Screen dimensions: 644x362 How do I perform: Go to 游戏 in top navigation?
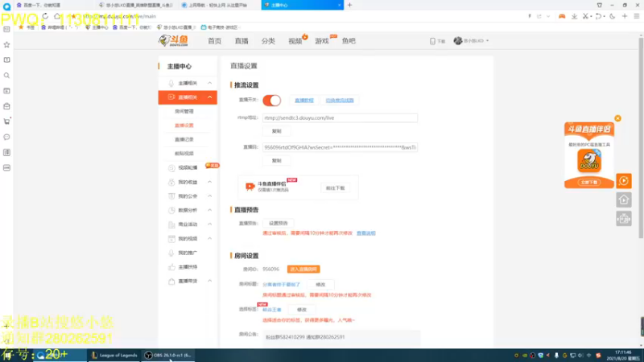322,41
